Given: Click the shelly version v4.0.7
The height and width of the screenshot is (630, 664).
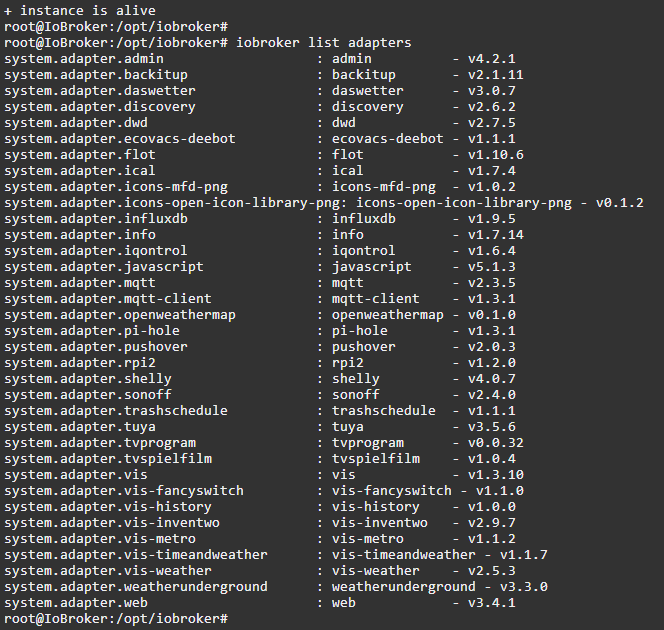Looking at the screenshot, I should click(491, 379).
